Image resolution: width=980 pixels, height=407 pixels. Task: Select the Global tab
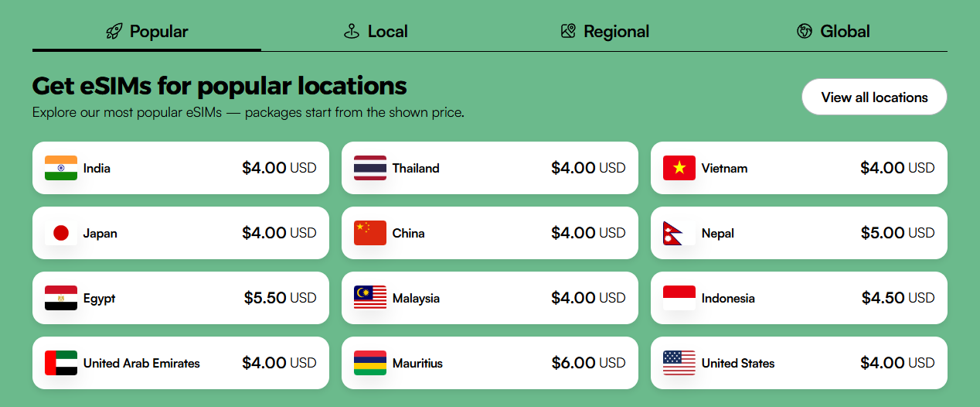pyautogui.click(x=833, y=32)
